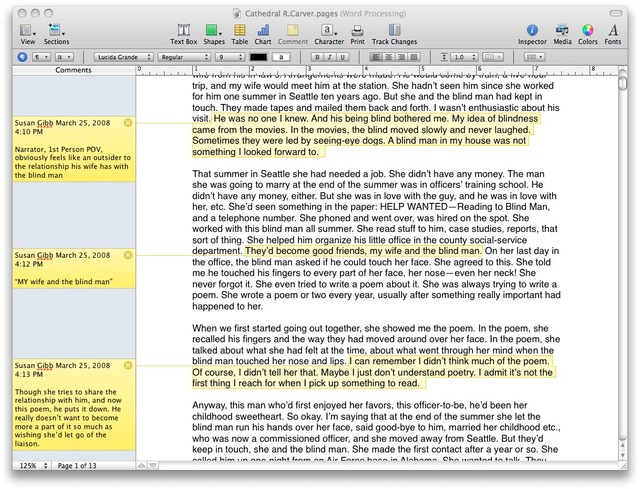
Task: Click the document proxy icon in title bar
Action: (x=237, y=13)
